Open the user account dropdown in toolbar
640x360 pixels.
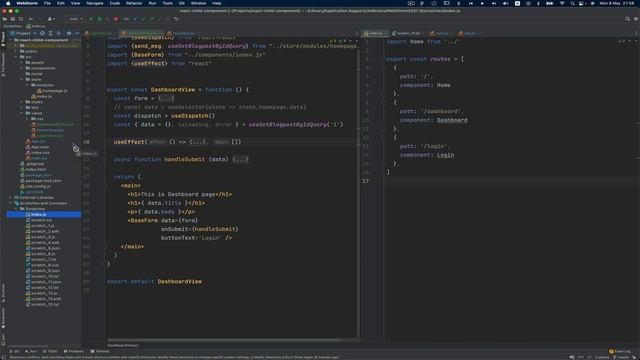(x=51, y=19)
